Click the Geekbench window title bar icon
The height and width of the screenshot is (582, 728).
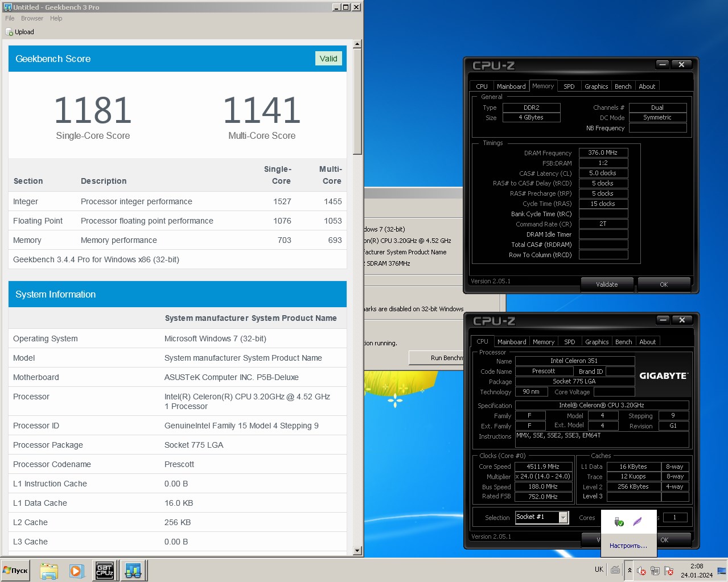click(8, 7)
